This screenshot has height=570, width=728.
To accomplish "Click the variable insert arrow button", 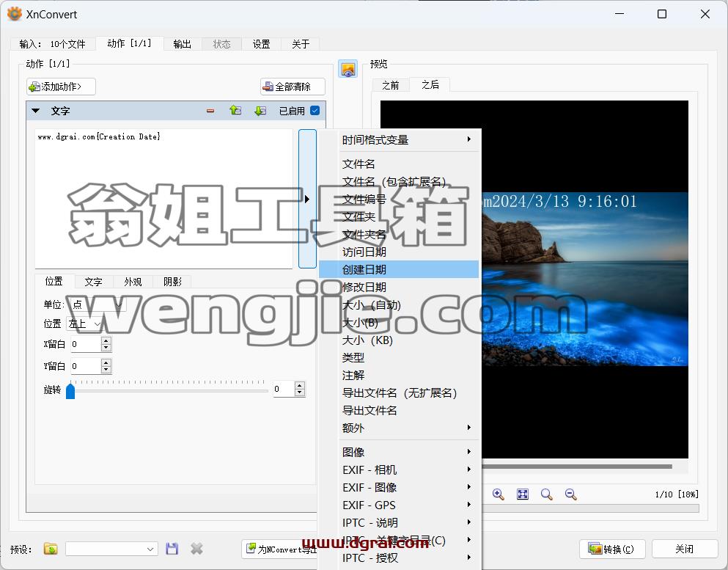I will pos(307,199).
